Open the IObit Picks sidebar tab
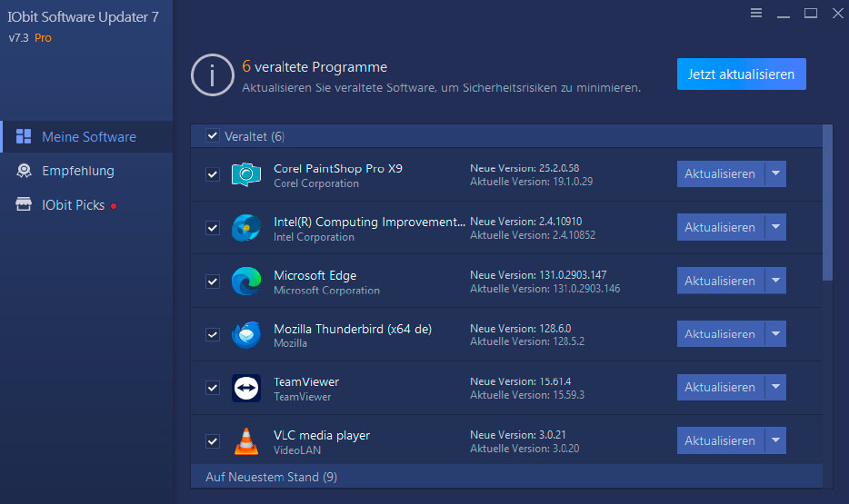The image size is (849, 504). (x=86, y=205)
